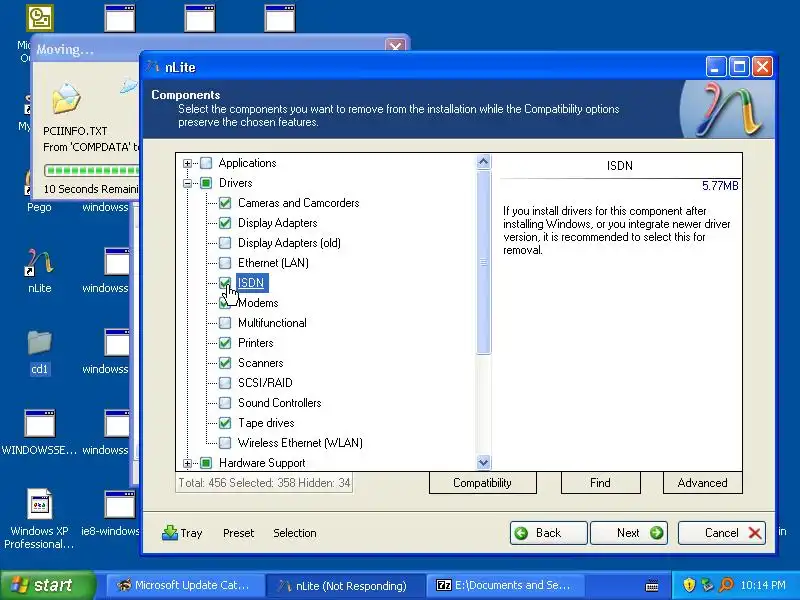Open the Windows start menu
This screenshot has height=600, width=800.
[48, 585]
